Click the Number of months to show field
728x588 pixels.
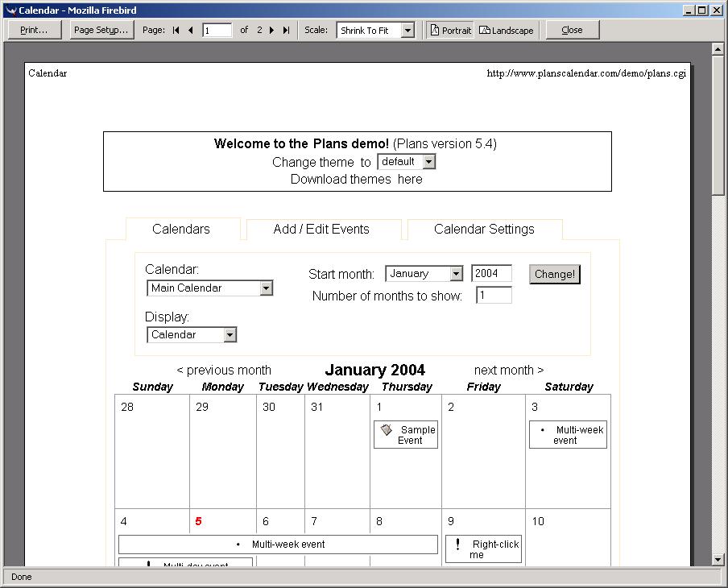tap(494, 295)
